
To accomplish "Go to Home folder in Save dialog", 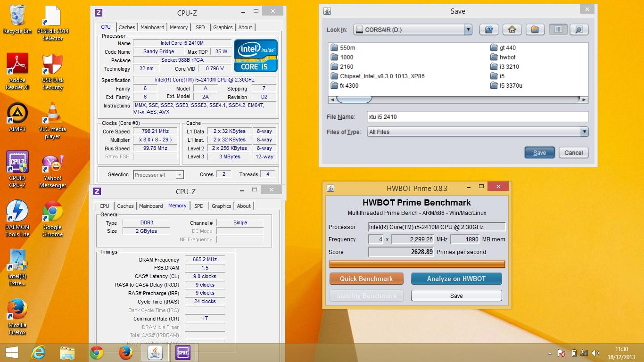I will [512, 30].
